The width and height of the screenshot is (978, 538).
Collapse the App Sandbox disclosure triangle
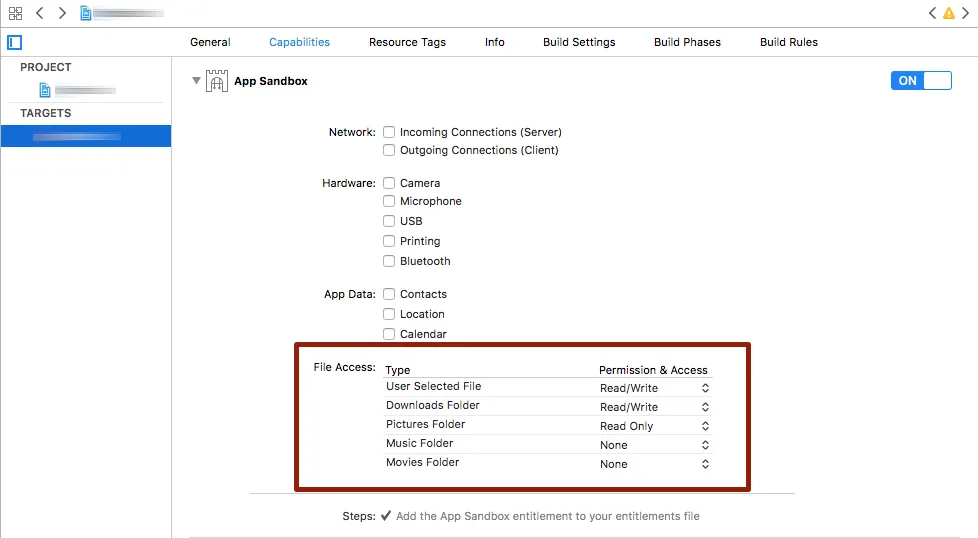click(x=197, y=81)
